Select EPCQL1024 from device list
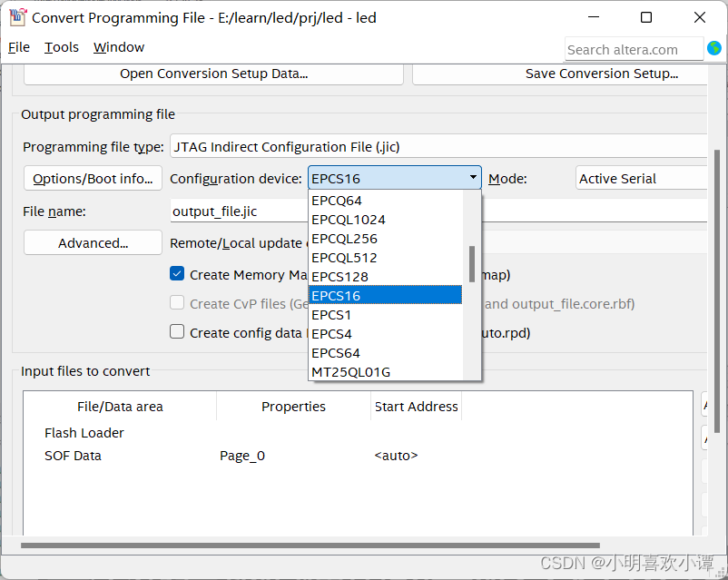Screen dimensions: 728x580 point(386,220)
